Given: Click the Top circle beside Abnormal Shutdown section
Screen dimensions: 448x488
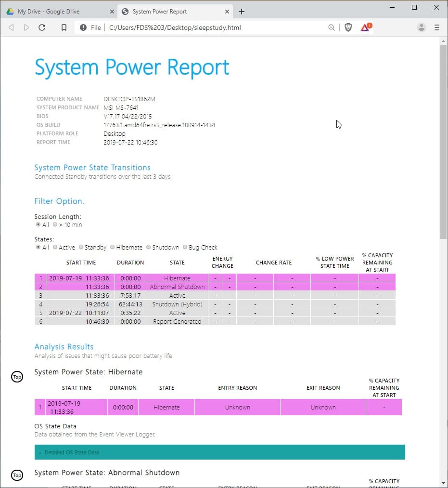Looking at the screenshot, I should click(17, 475).
